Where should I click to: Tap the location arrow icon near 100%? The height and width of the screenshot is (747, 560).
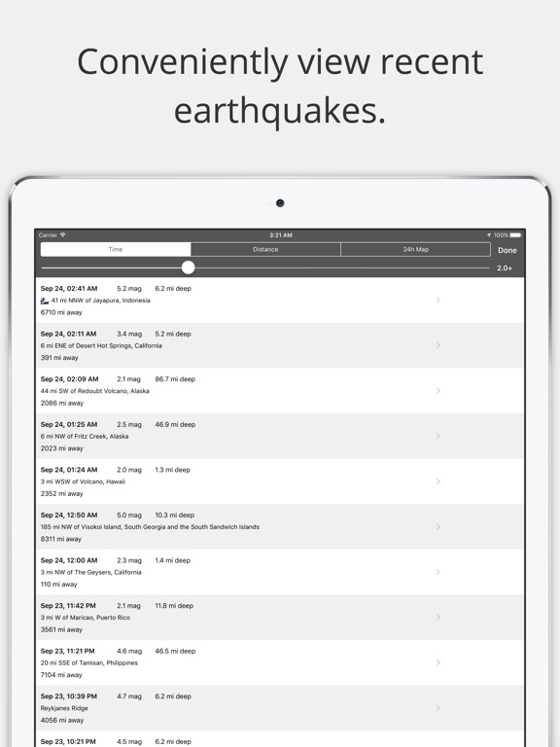point(489,234)
